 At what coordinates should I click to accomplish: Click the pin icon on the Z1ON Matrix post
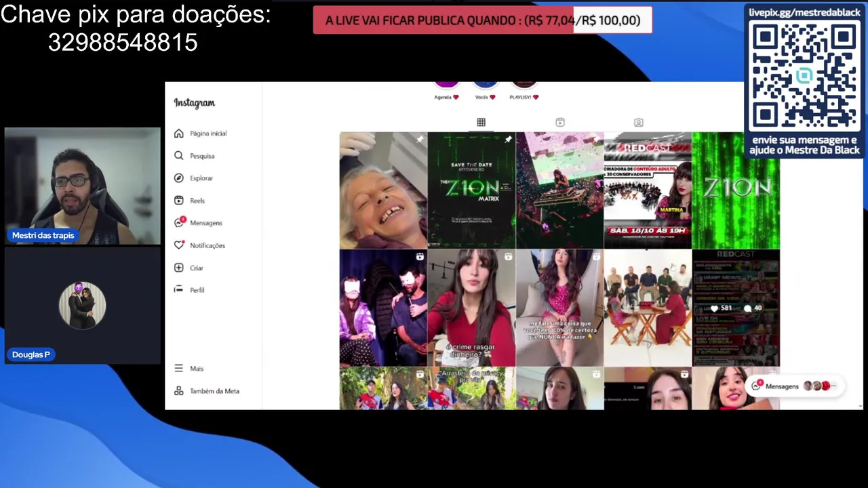pyautogui.click(x=508, y=140)
